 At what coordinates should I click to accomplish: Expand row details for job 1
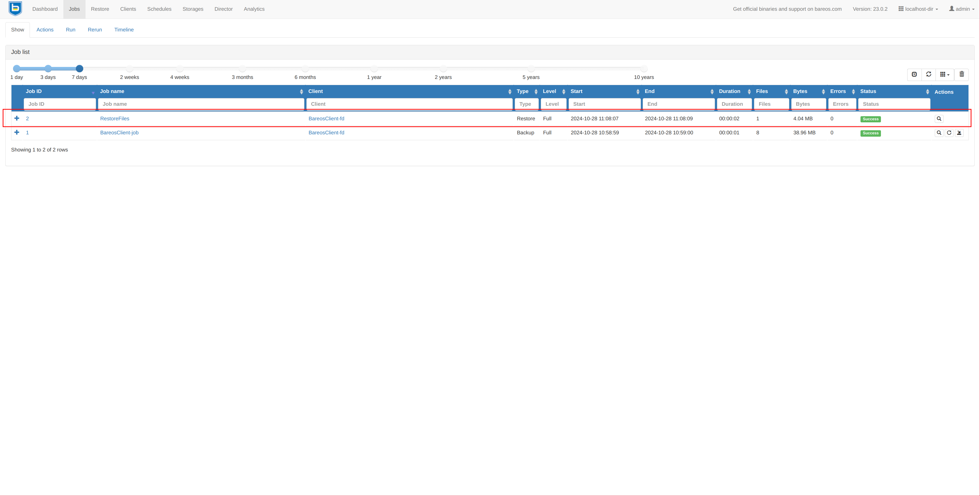17,133
